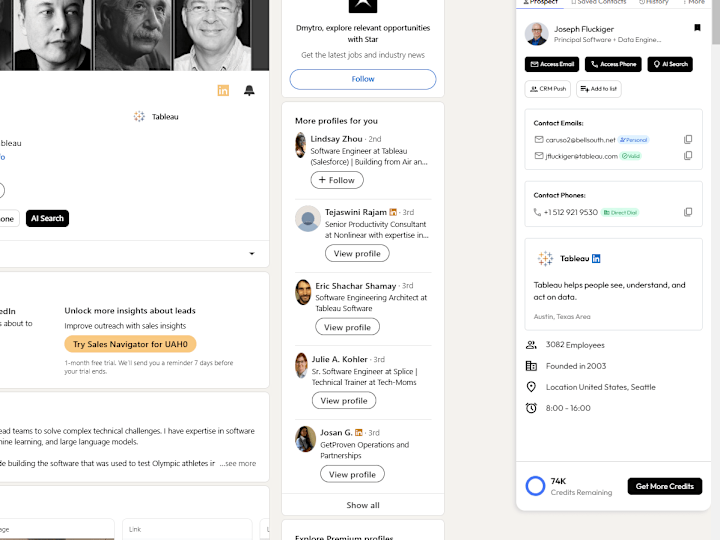The width and height of the screenshot is (720, 540).
Task: Open Josan G.'s profile photo
Action: click(x=305, y=439)
